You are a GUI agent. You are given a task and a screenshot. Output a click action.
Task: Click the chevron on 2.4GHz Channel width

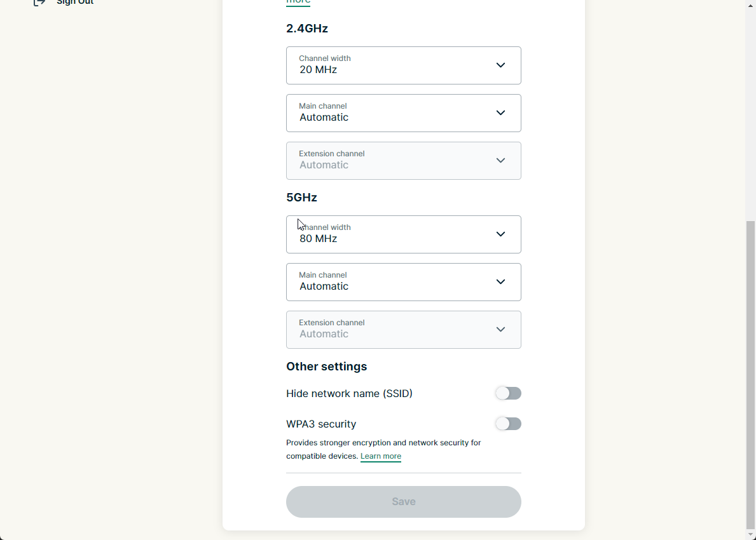pyautogui.click(x=500, y=65)
